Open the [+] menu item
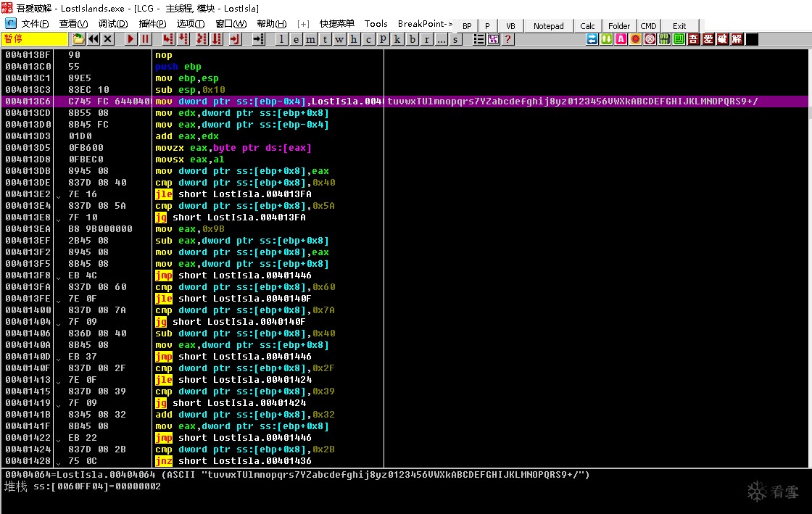This screenshot has height=514, width=812. pyautogui.click(x=303, y=24)
